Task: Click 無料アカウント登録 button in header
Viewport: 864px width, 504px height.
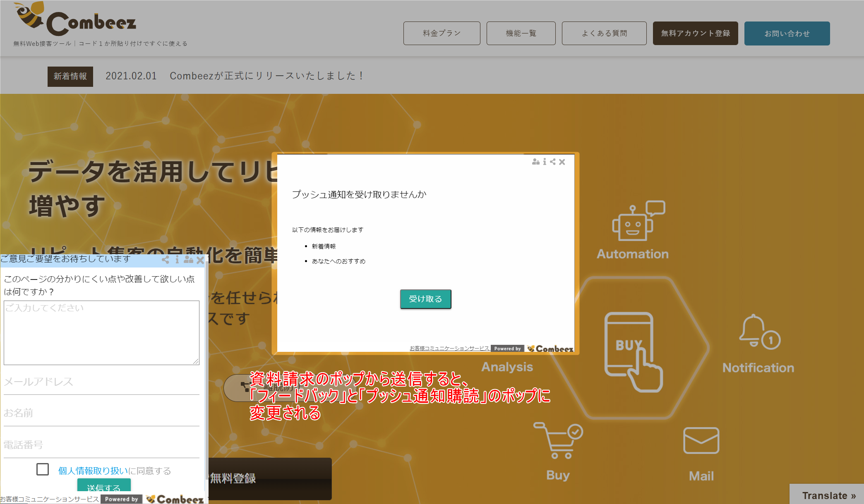Action: [696, 33]
